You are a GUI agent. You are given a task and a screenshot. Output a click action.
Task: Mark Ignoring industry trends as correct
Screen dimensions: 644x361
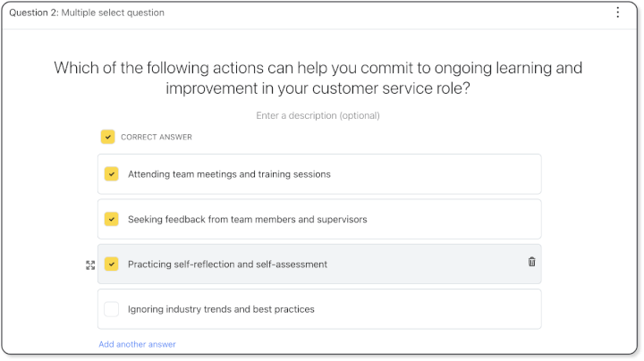pos(111,309)
